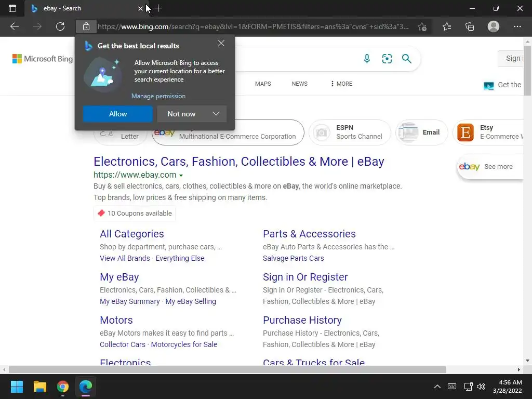Open the Electronics, Cars, Fashion eBay result
532x399 pixels.
point(239,162)
